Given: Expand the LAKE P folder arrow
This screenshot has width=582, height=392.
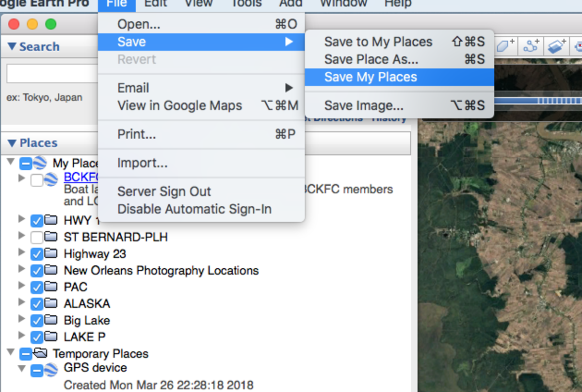Looking at the screenshot, I should [21, 335].
